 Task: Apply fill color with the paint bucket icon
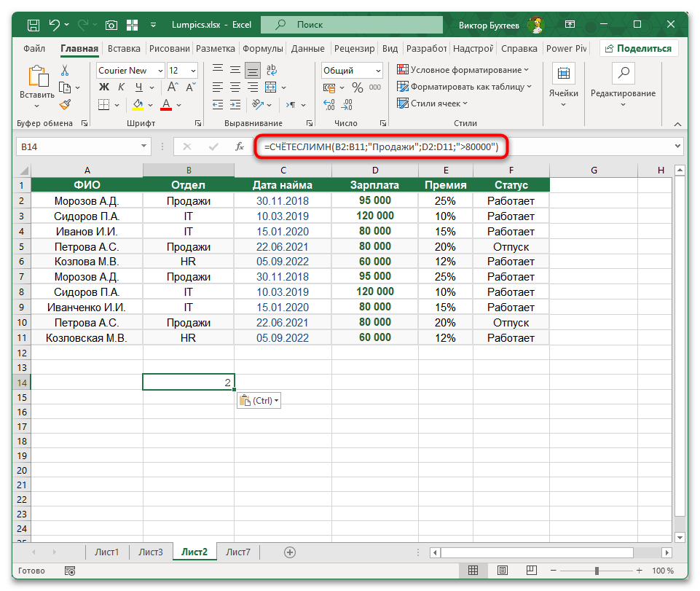click(138, 105)
